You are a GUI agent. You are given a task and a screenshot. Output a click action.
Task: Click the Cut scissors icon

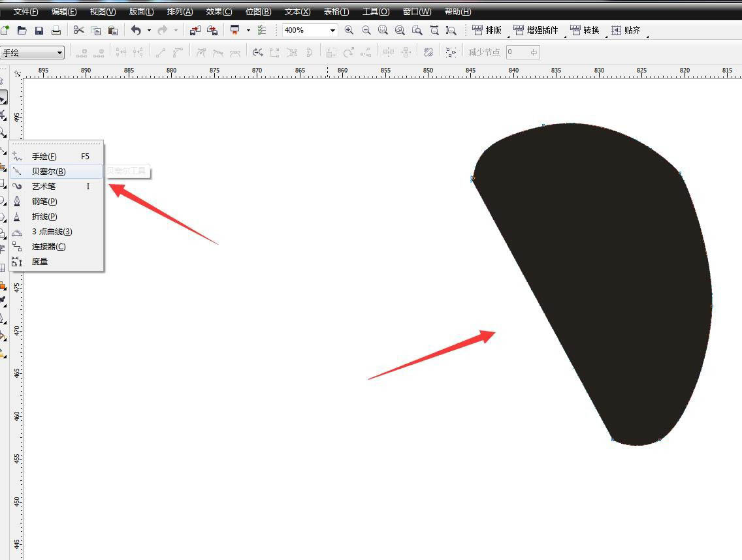[79, 31]
